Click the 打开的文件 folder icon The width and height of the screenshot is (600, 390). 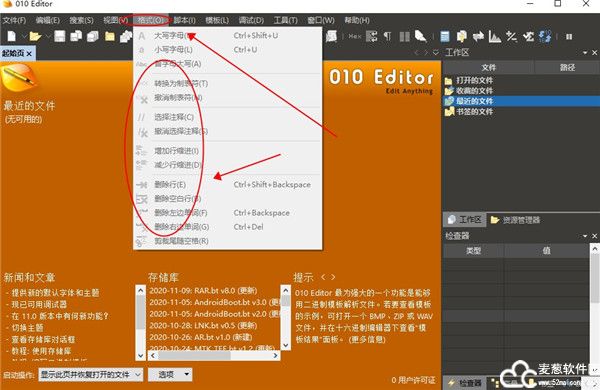point(448,80)
